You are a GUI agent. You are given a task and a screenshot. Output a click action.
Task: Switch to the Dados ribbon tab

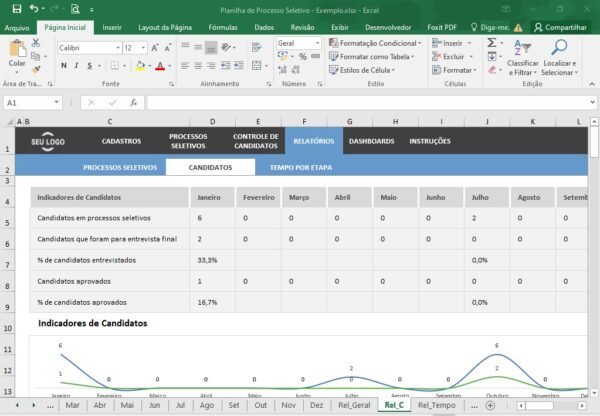264,28
